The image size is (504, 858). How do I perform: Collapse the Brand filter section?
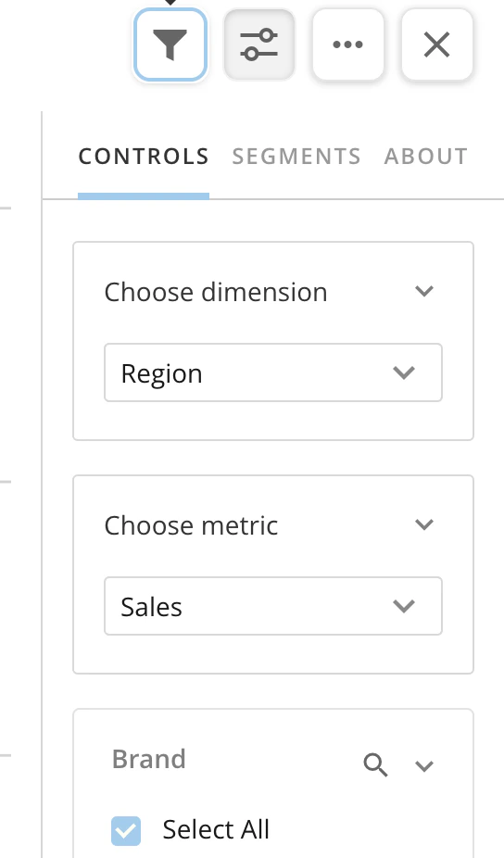[424, 765]
